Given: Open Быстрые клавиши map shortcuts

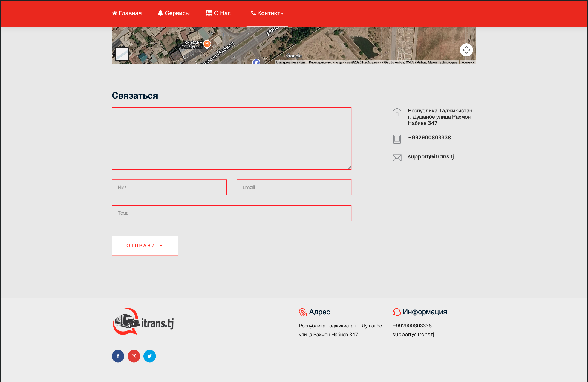Looking at the screenshot, I should click(291, 62).
